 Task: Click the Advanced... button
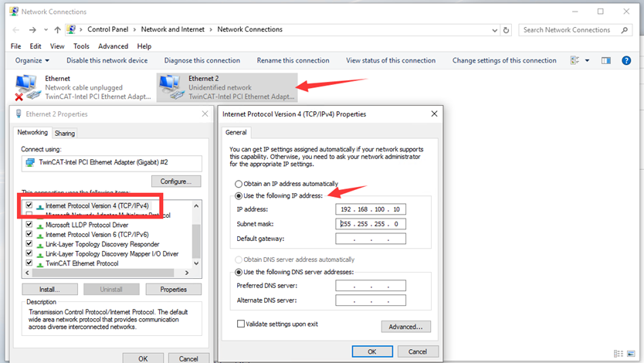[406, 327]
